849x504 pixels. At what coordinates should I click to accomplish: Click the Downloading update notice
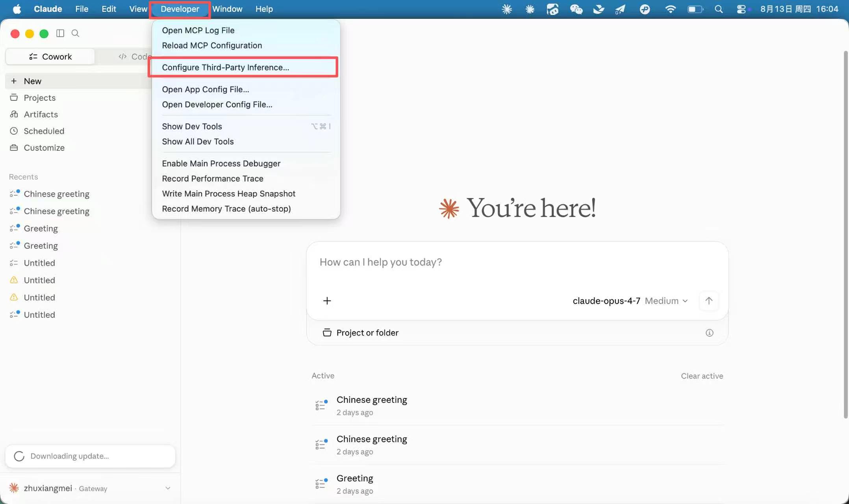point(90,456)
